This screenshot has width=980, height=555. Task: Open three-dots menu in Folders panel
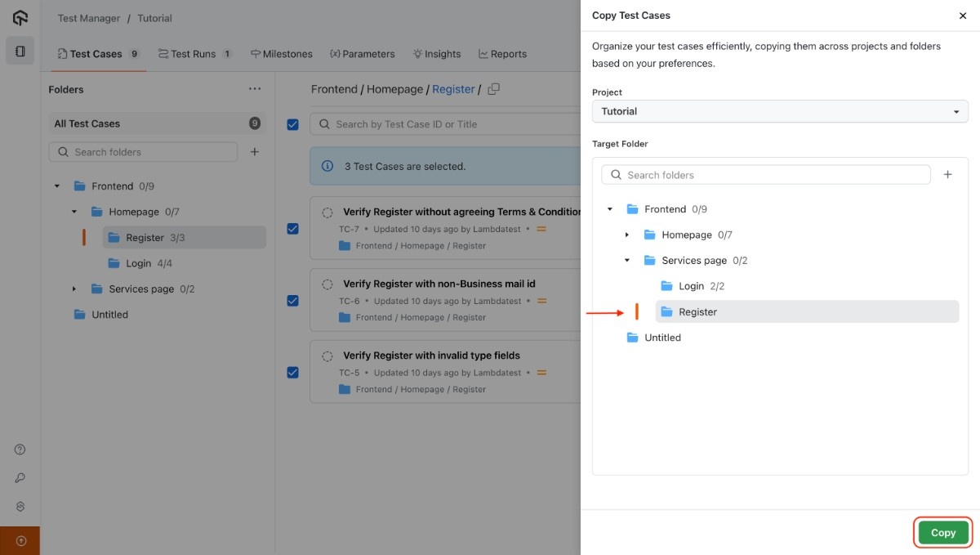255,89
